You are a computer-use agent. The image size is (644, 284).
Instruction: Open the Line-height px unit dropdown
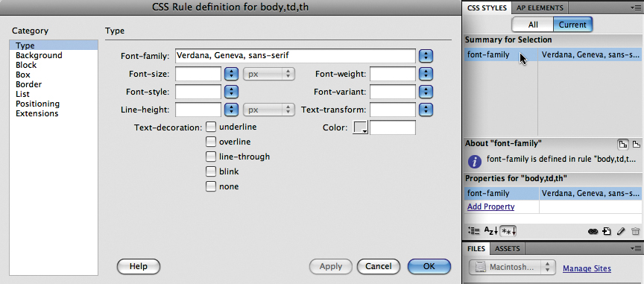tap(269, 110)
